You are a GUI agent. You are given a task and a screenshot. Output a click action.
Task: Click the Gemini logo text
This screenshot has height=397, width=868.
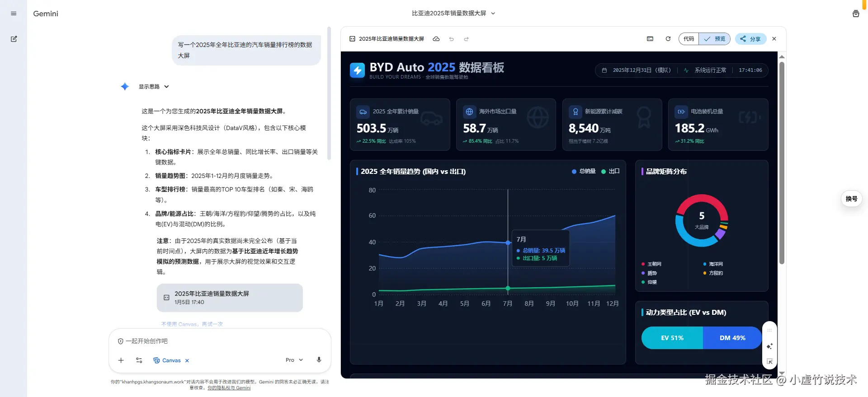(46, 14)
